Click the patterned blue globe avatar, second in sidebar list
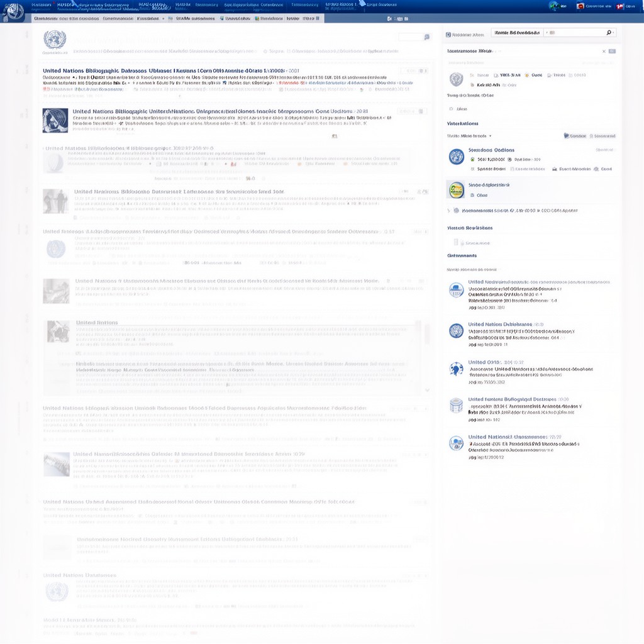 (x=457, y=331)
